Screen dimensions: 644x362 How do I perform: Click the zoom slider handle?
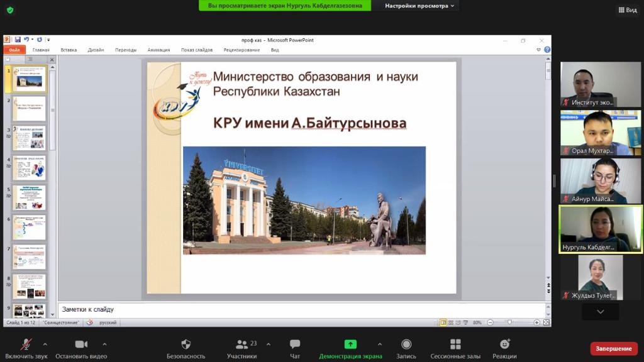[x=509, y=322]
